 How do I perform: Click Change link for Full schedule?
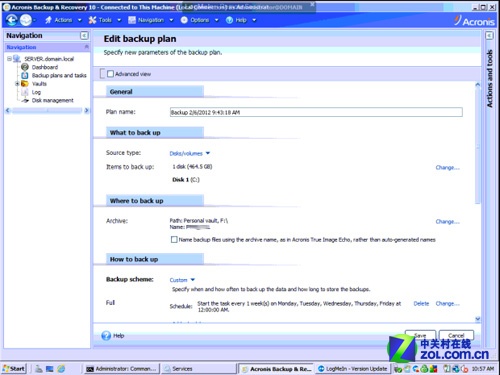point(447,303)
